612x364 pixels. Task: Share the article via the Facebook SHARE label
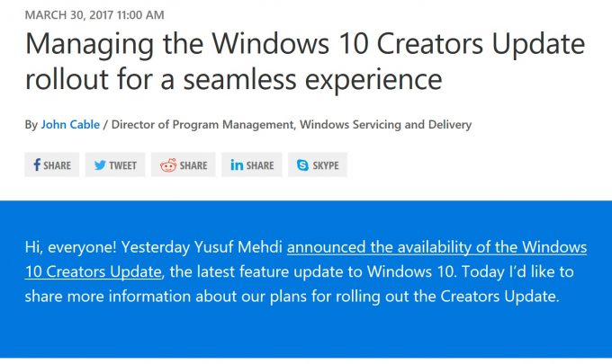click(57, 165)
